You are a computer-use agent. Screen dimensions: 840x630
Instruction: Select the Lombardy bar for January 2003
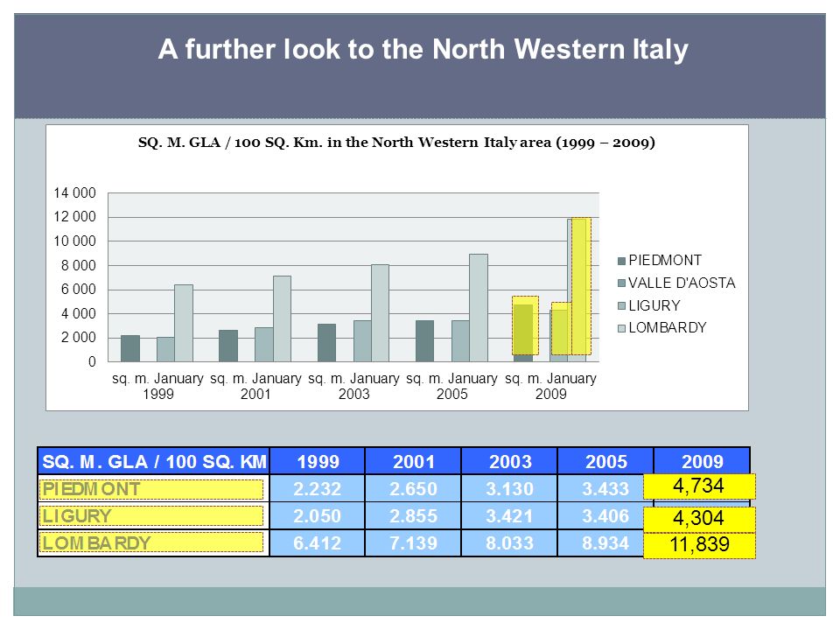(x=381, y=313)
